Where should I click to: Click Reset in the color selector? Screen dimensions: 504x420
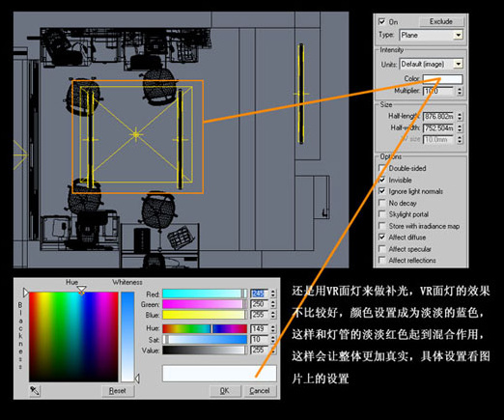[x=118, y=391]
